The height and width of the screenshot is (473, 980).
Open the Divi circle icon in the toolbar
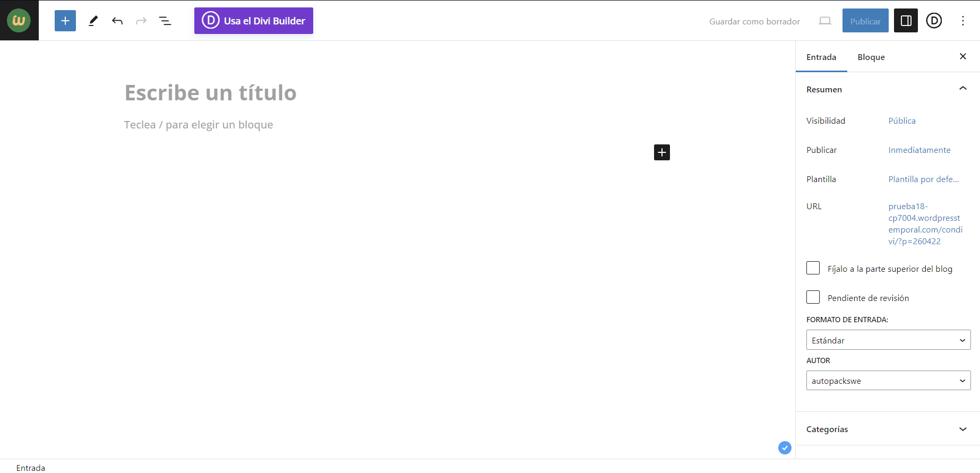934,21
